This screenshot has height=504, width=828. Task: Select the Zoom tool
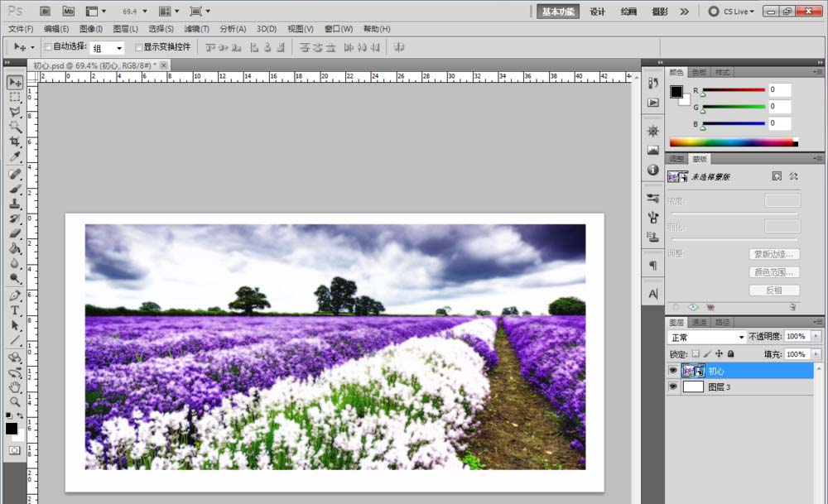(15, 402)
